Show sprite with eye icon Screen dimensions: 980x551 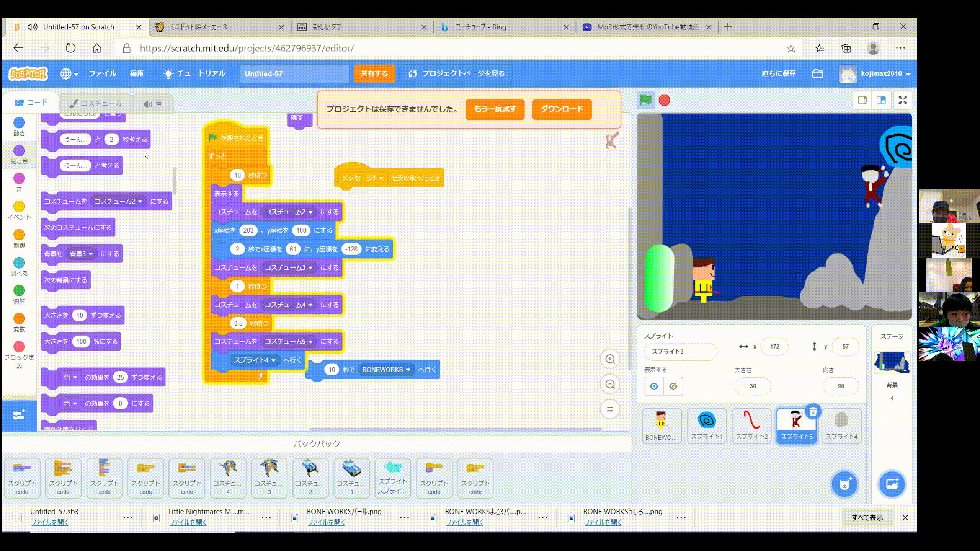pos(654,386)
